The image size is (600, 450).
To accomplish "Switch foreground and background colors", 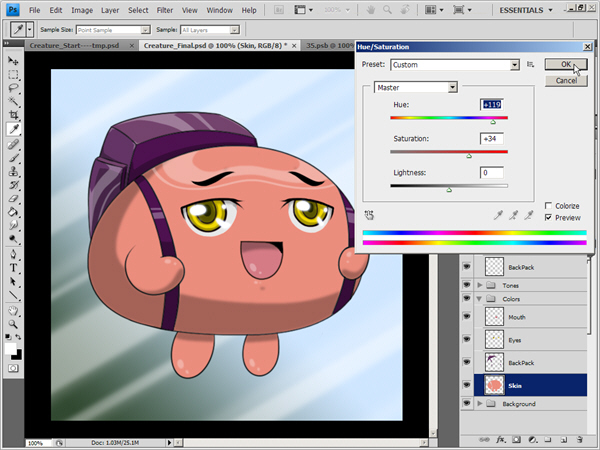I will pos(18,337).
